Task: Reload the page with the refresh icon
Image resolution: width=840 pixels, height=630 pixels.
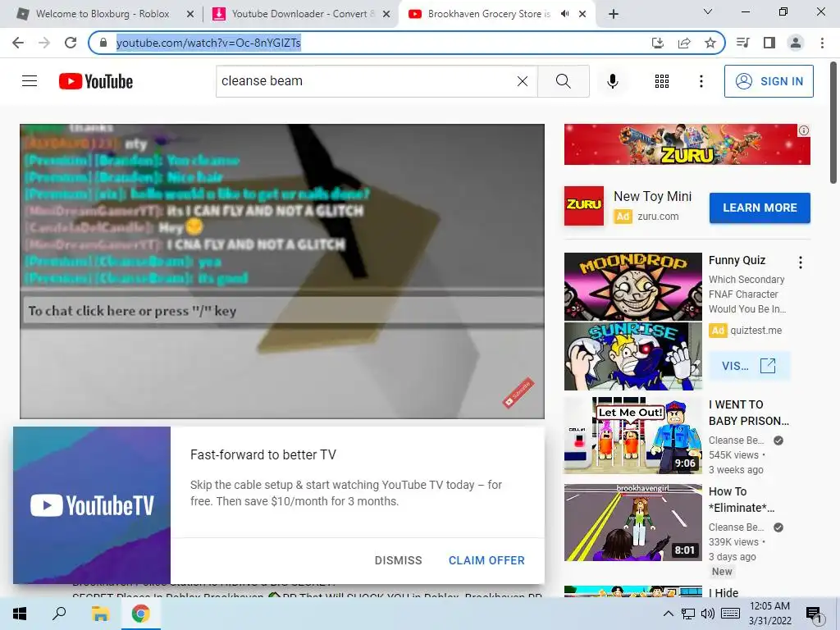Action: (71, 43)
